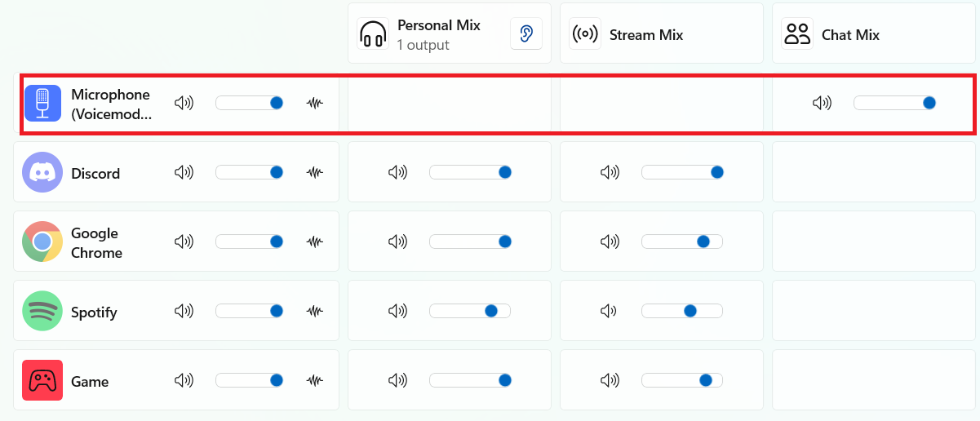Viewport: 980px width, 421px height.
Task: Select the Chat Mix column header
Action: (x=849, y=35)
